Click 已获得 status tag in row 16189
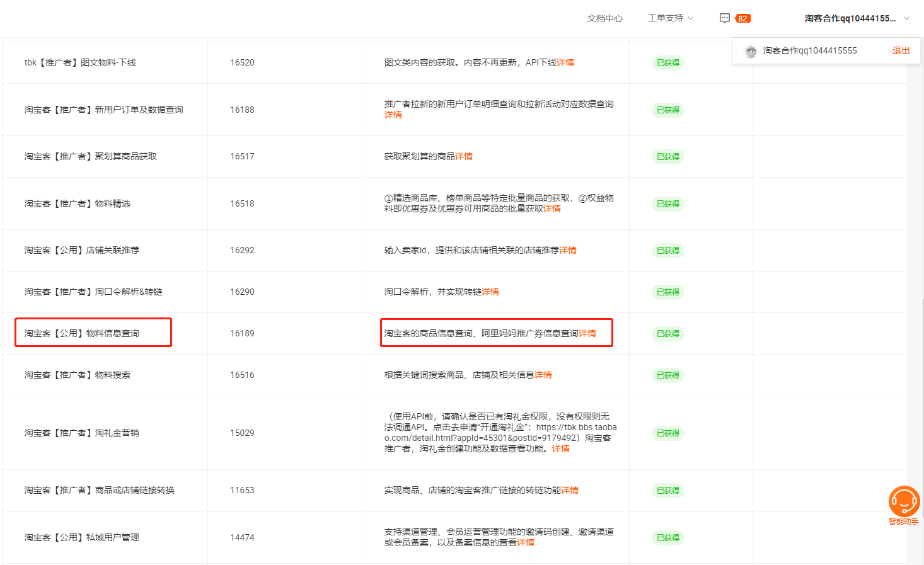The width and height of the screenshot is (924, 565). pos(668,334)
